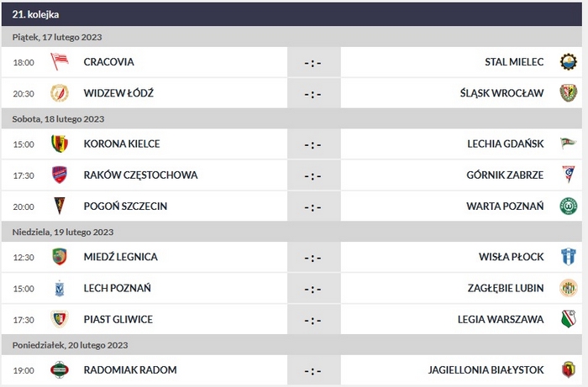The image size is (588, 387).
Task: Select the Jagiellonia Białystok badge
Action: point(569,370)
